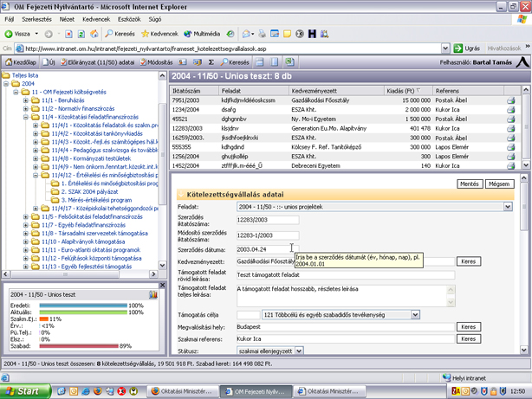Open Kedvencek favorites star in toolbar

click(159, 34)
